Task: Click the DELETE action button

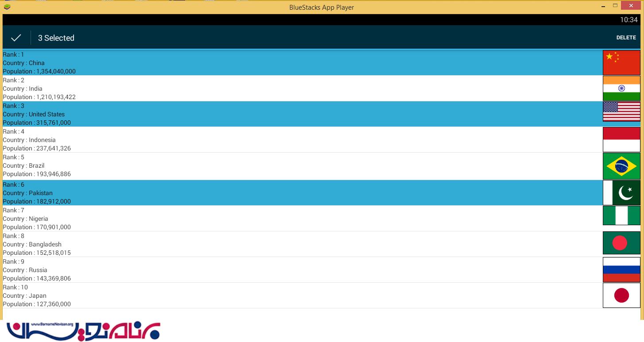Action: (x=626, y=38)
